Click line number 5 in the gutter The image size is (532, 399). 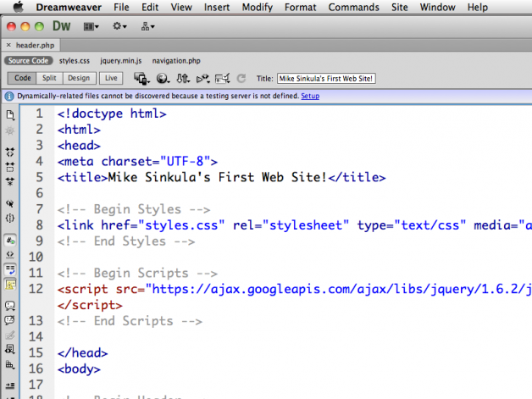point(40,177)
